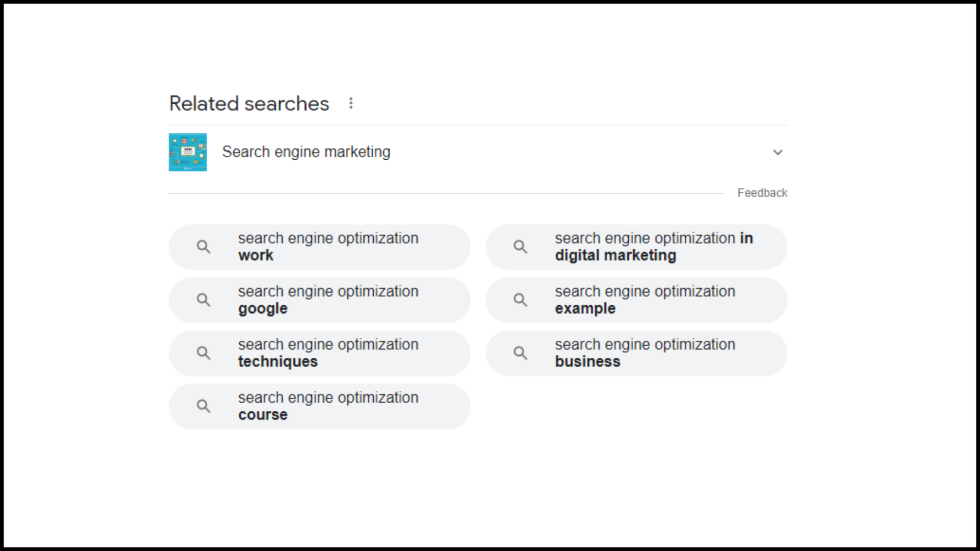Click the Feedback link

tap(762, 193)
